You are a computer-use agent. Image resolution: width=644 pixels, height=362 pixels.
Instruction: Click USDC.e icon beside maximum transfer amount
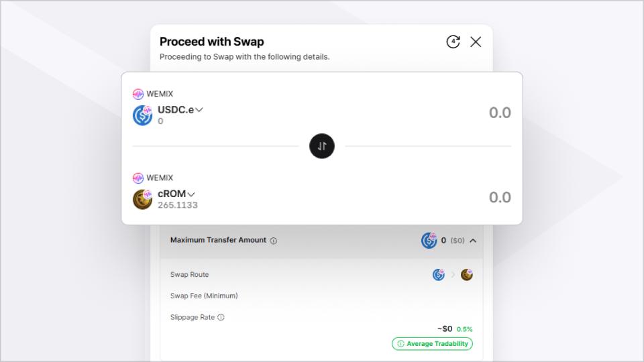tap(429, 241)
